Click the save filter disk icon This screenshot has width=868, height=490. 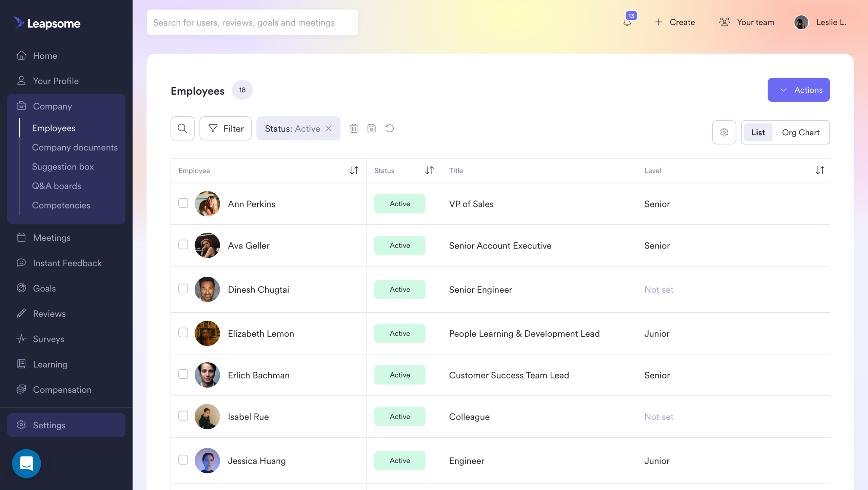(371, 129)
